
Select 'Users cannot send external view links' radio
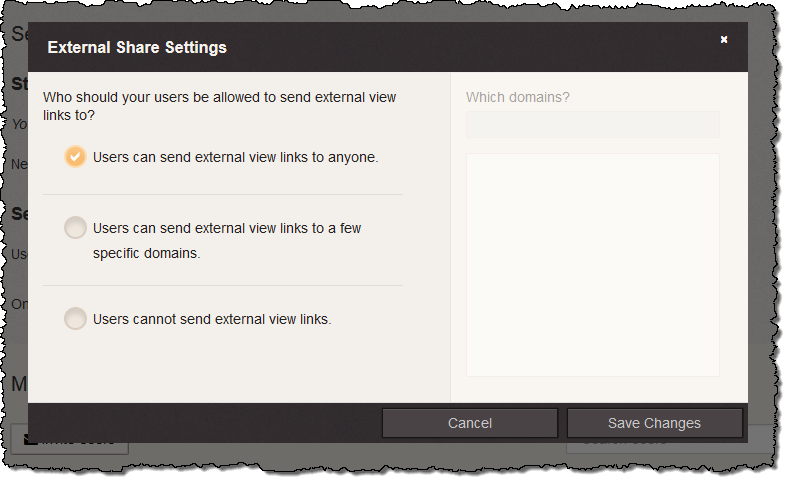pyautogui.click(x=75, y=319)
